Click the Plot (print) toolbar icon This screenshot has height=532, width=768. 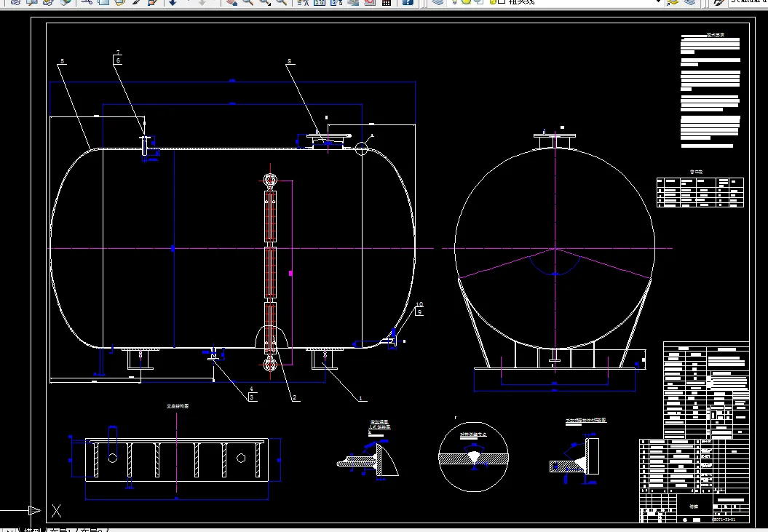pyautogui.click(x=16, y=2)
